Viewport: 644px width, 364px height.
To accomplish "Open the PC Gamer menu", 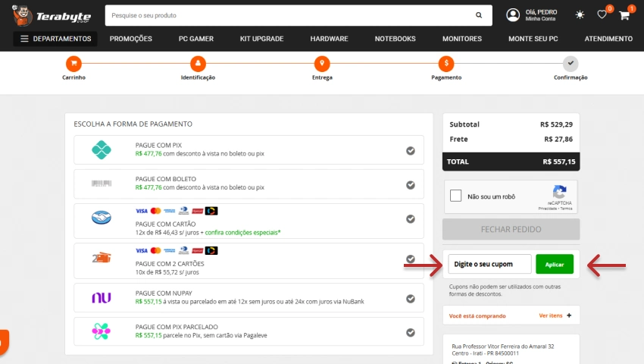I will point(196,39).
